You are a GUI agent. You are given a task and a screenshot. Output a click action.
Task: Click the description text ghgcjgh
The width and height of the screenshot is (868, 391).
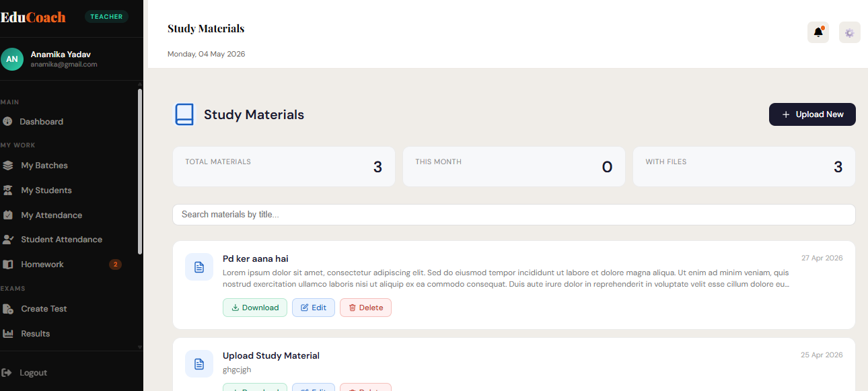[x=237, y=369]
